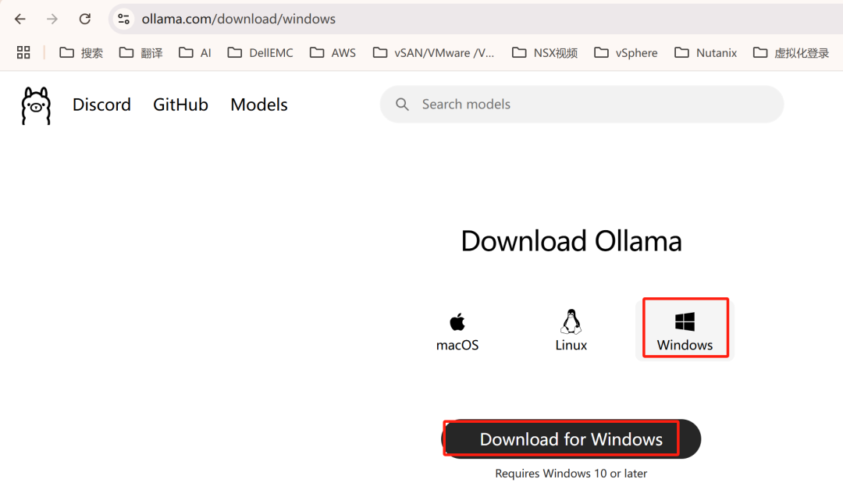Click the Ollama llama logo
The width and height of the screenshot is (843, 504).
tap(36, 105)
